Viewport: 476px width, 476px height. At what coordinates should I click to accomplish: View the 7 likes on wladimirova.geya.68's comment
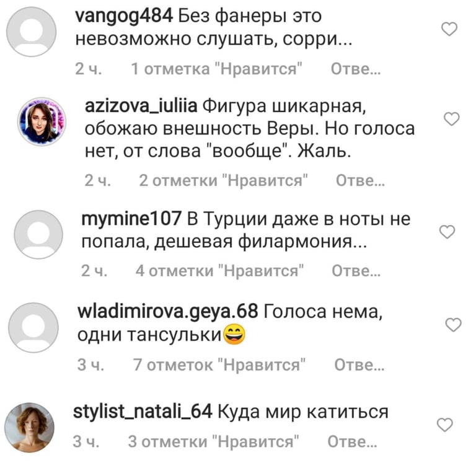click(x=219, y=365)
